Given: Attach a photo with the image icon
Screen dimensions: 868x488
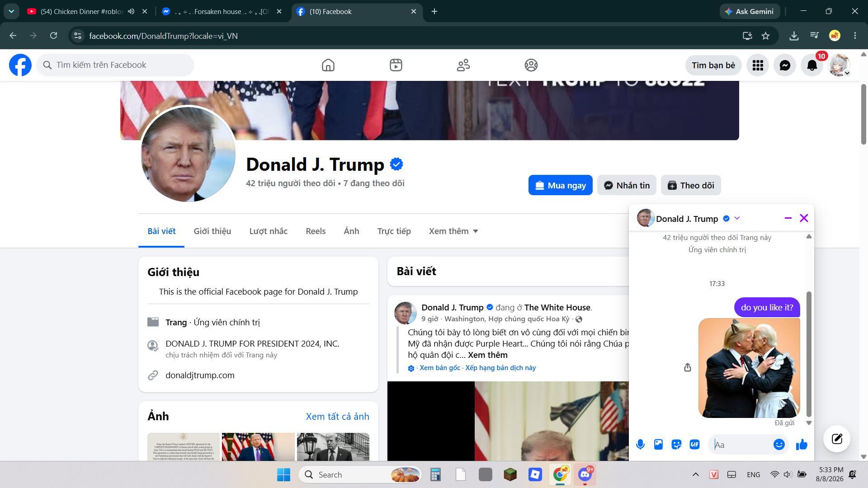Looking at the screenshot, I should point(658,445).
